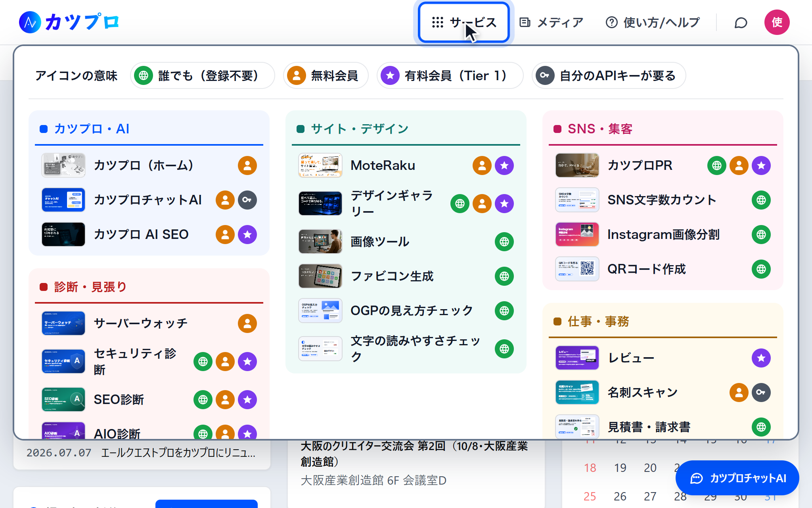Click the カツプロ logo
Image resolution: width=812 pixels, height=508 pixels.
[69, 22]
